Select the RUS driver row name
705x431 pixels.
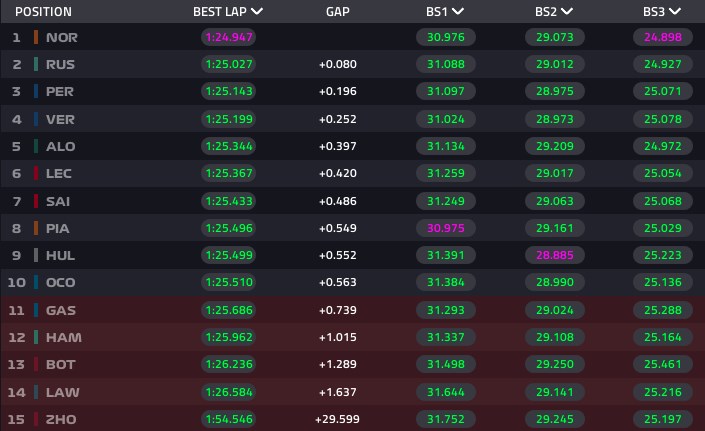60,64
